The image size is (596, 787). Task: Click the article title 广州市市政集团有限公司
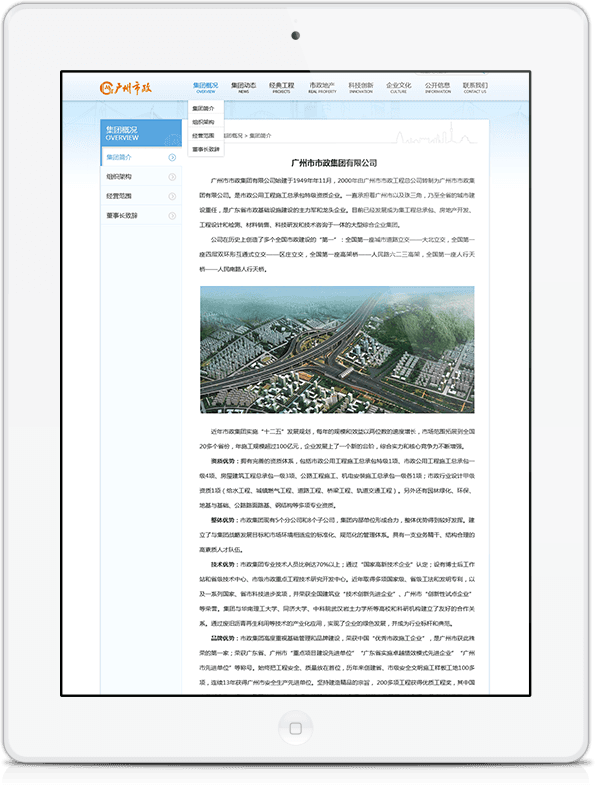click(334, 163)
